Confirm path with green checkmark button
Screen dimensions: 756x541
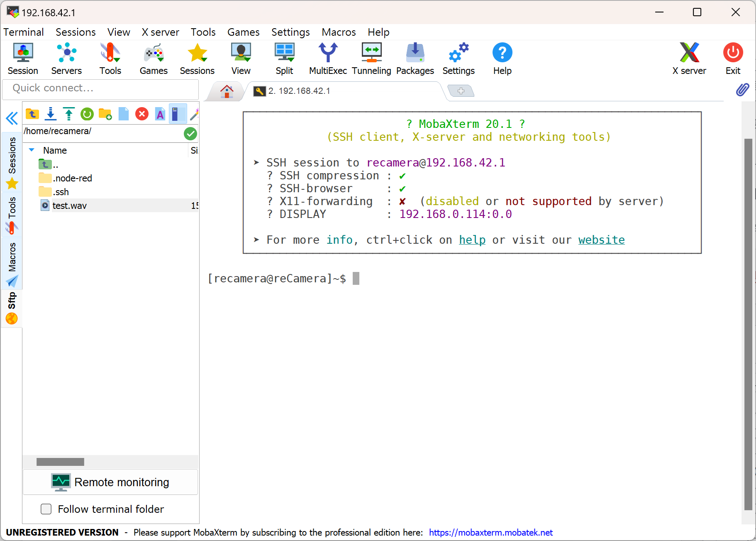pos(190,134)
